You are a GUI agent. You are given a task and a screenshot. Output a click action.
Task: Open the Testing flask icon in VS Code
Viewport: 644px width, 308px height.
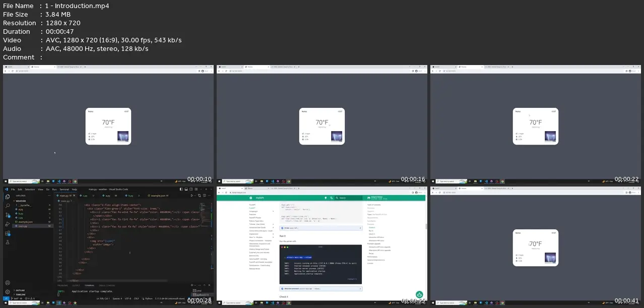(x=8, y=242)
